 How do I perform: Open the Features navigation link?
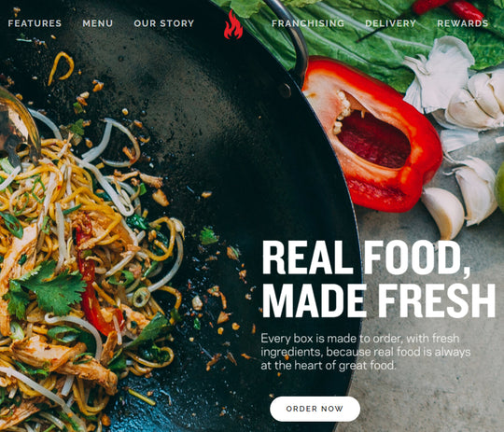click(x=35, y=23)
